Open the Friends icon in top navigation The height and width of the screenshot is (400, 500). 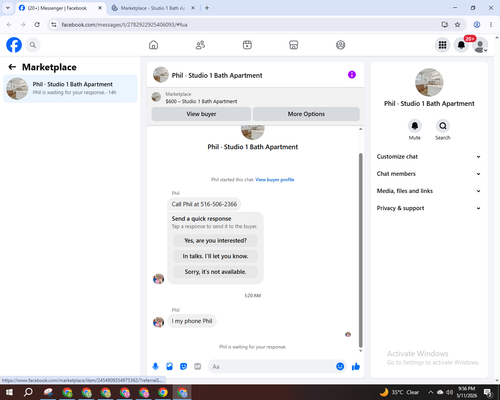(200, 45)
